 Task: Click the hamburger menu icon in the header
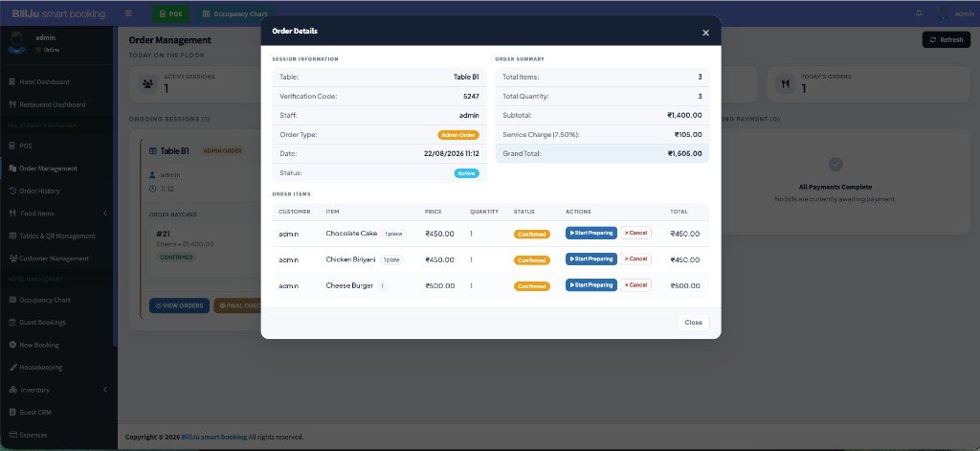(x=128, y=13)
